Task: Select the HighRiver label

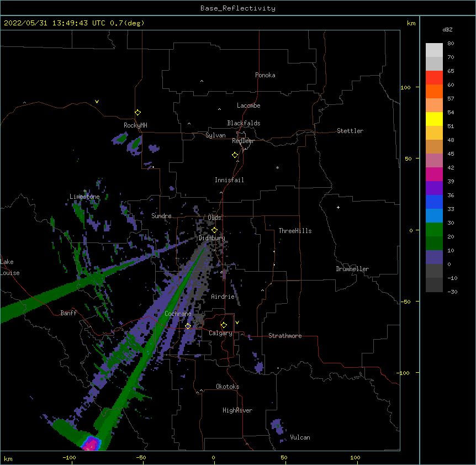Action: [x=237, y=410]
